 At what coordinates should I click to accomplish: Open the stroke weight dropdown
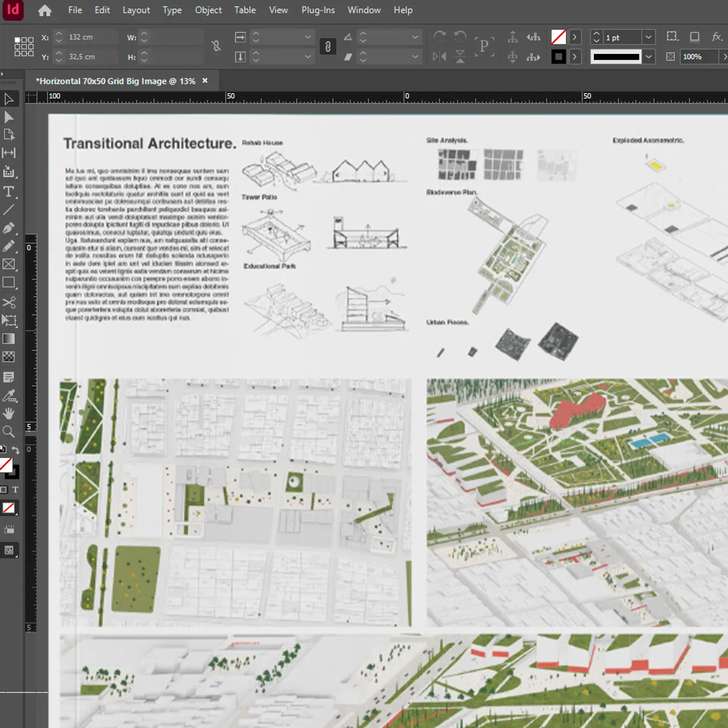(x=648, y=36)
